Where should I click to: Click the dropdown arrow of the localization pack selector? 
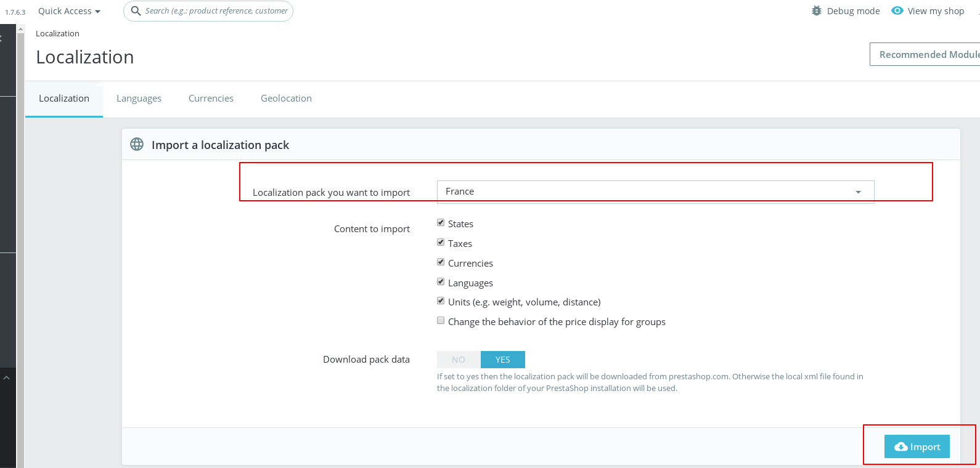(x=858, y=192)
